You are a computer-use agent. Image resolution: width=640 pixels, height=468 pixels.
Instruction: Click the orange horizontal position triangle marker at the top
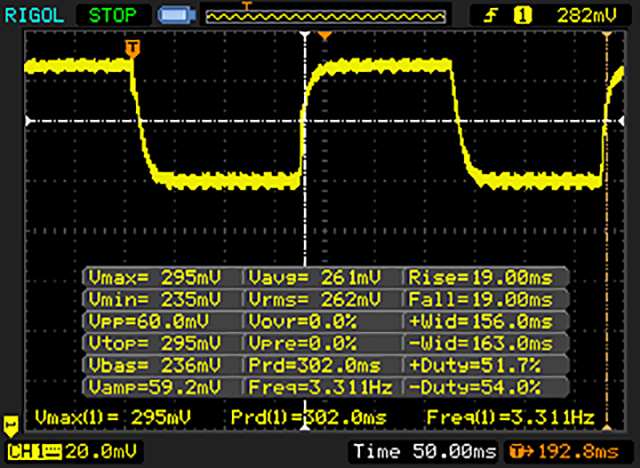coord(324,36)
